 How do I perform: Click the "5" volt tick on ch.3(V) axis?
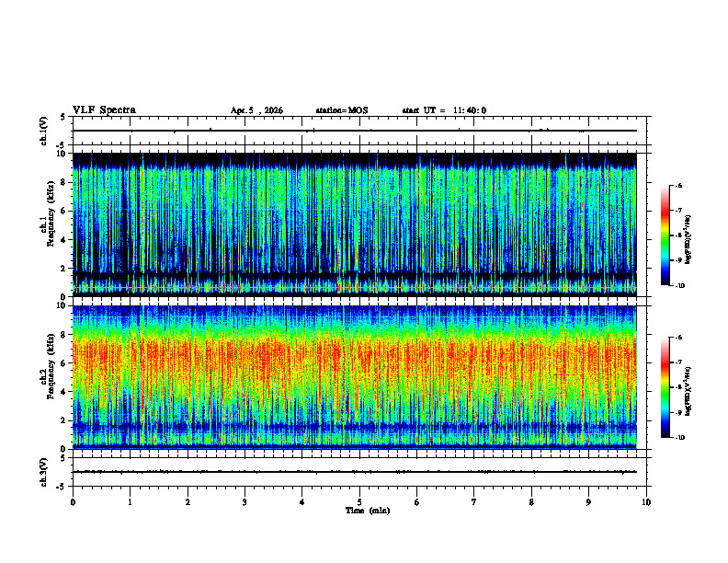(63, 458)
